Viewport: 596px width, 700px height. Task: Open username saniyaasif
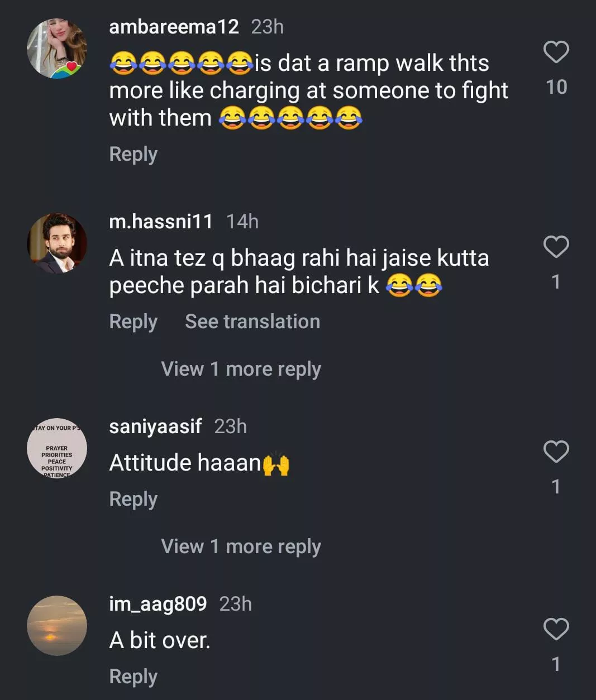coord(155,426)
